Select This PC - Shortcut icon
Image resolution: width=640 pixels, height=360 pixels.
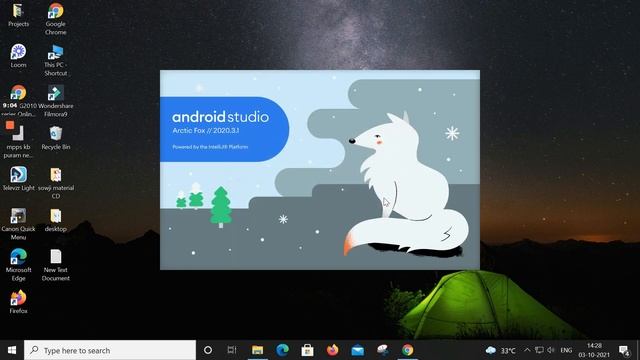click(x=56, y=60)
